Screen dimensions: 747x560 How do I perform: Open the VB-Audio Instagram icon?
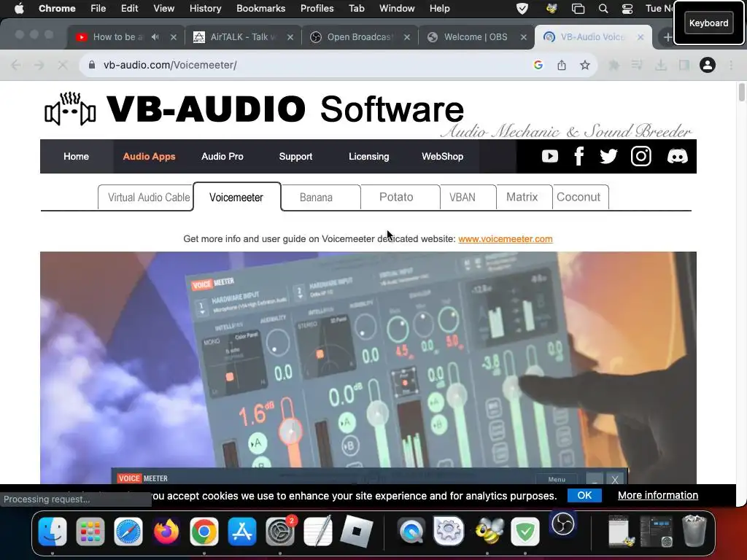click(640, 156)
